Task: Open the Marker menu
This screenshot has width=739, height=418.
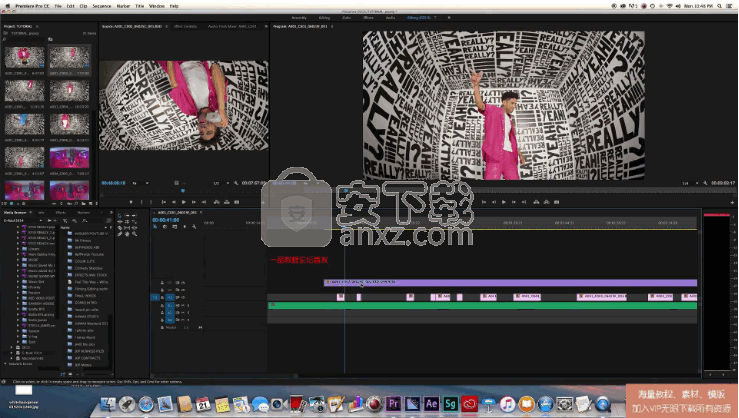Action: [123, 6]
